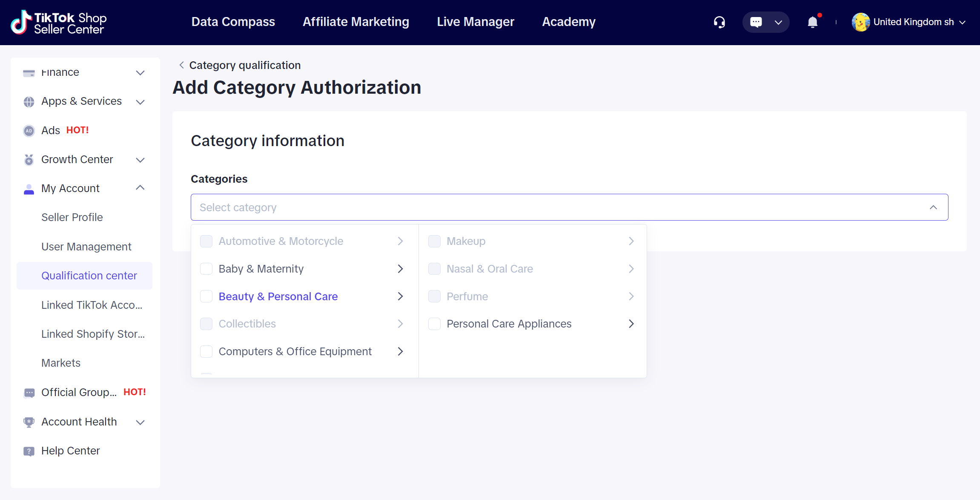
Task: Click the headset customer support icon
Action: point(719,22)
